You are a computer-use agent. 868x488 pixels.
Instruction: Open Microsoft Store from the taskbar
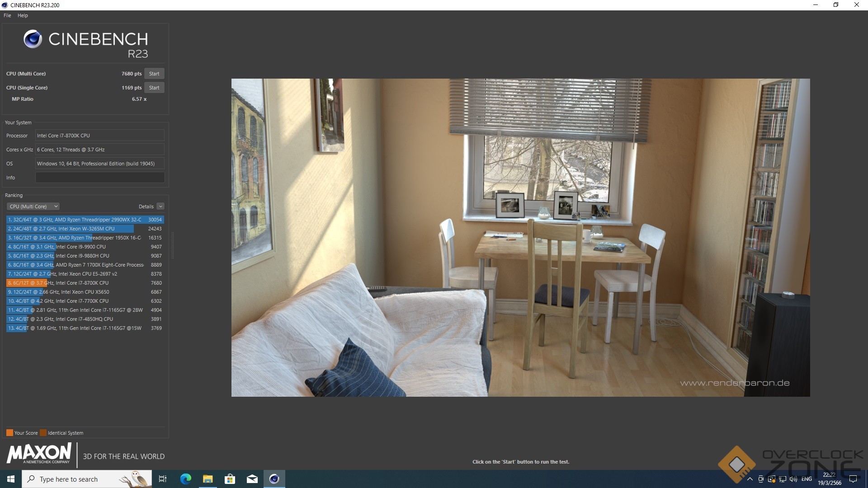tap(230, 479)
